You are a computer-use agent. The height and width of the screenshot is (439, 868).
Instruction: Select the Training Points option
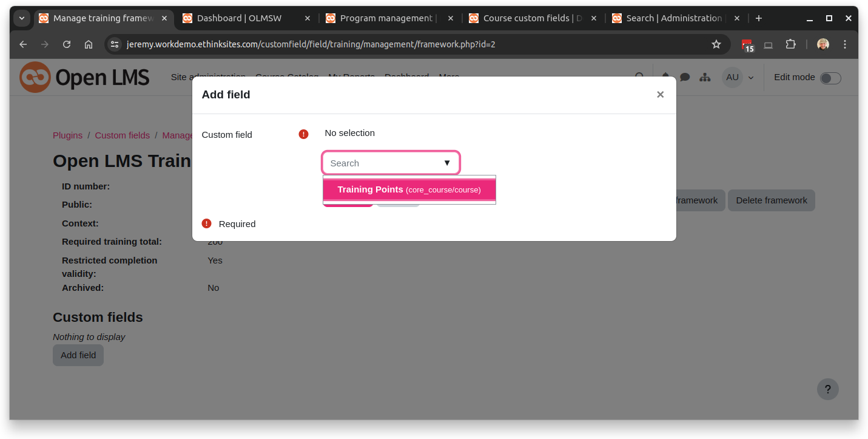(409, 189)
